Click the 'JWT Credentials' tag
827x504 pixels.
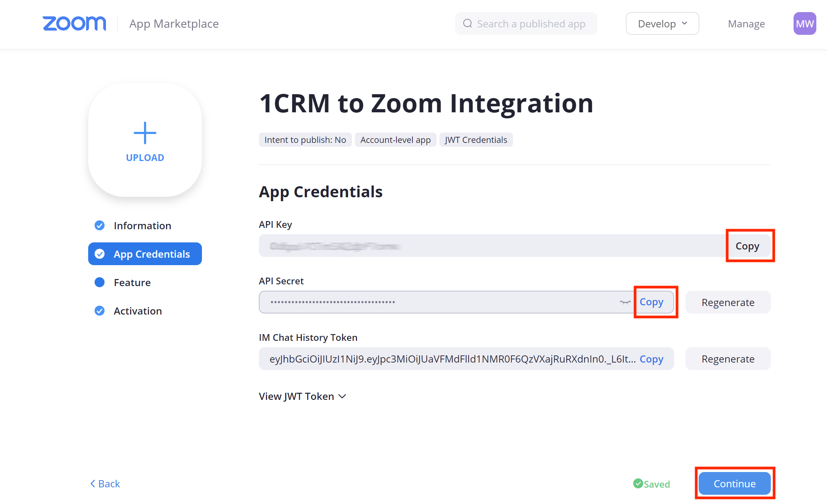coord(476,140)
